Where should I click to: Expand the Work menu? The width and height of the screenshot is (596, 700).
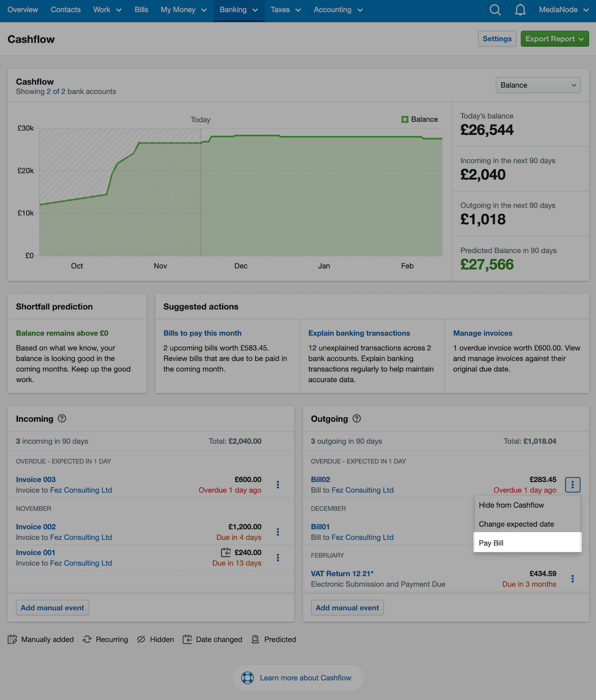107,10
